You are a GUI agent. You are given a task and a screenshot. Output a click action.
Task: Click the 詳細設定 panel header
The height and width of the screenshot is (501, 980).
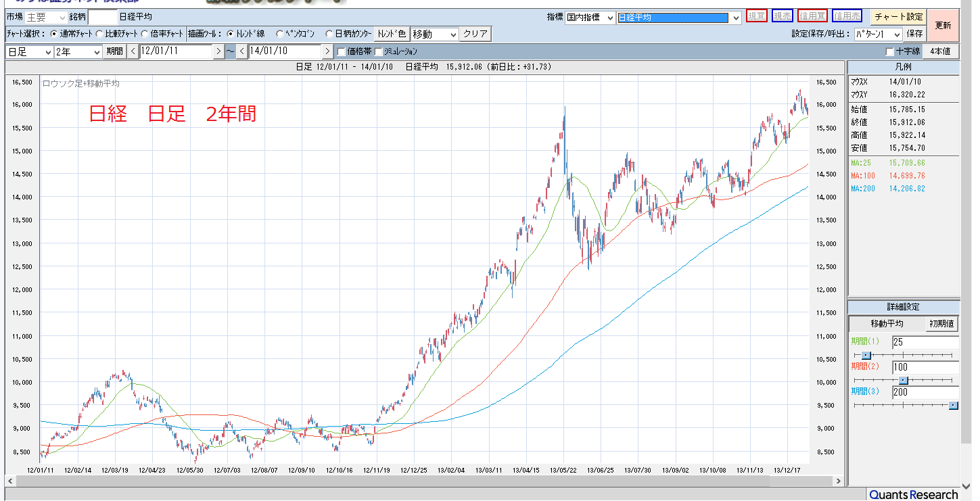pyautogui.click(x=903, y=307)
